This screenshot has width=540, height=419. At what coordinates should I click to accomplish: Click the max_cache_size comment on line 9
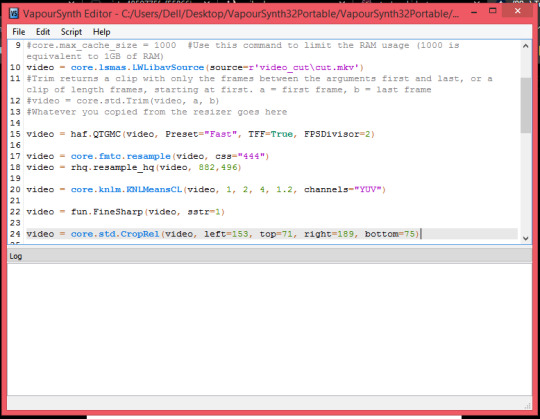click(243, 51)
